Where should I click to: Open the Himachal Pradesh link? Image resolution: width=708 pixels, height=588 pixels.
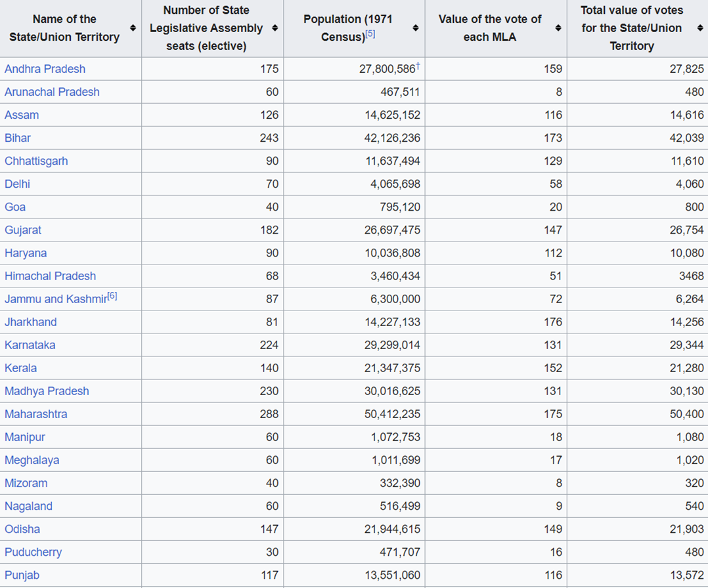point(50,276)
